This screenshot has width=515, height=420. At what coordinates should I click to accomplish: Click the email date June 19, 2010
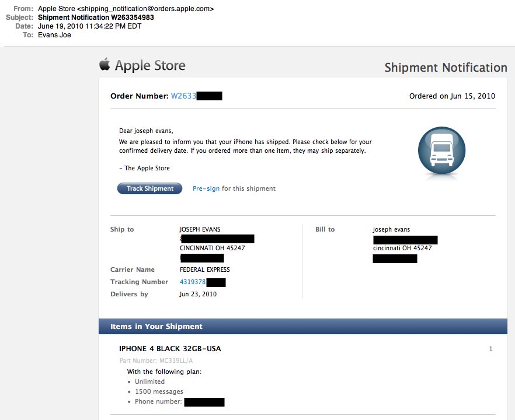click(98, 26)
